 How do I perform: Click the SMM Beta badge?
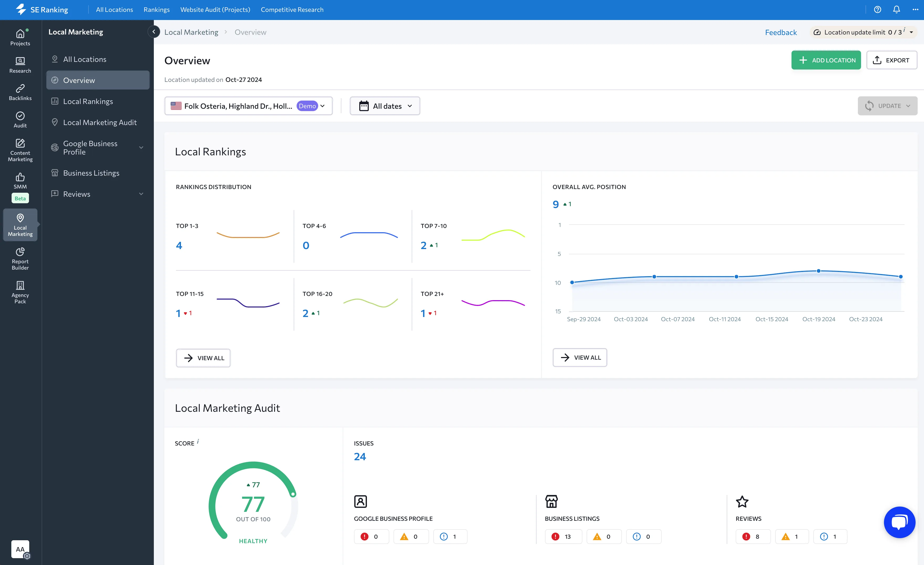click(x=20, y=198)
